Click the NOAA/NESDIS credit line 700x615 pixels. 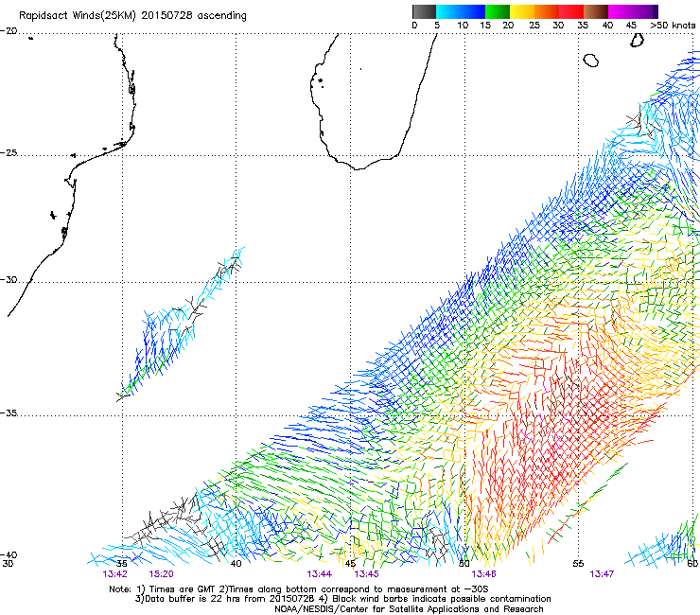[409, 609]
